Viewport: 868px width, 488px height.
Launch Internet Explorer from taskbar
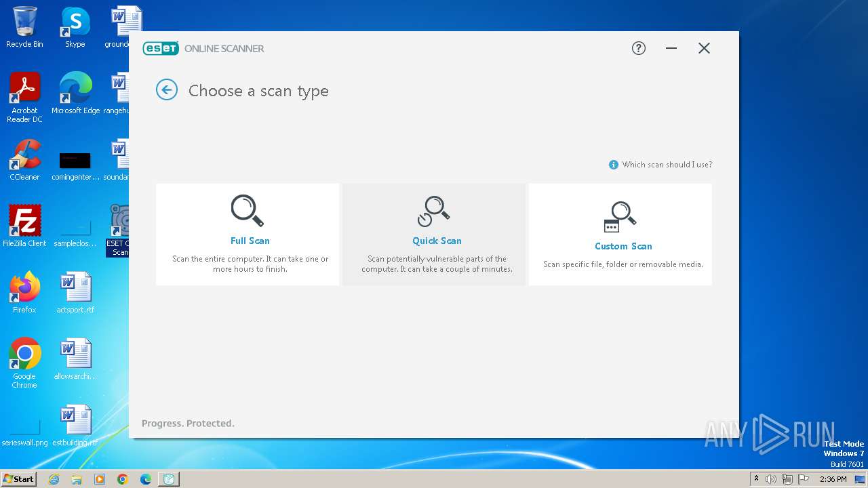(54, 479)
